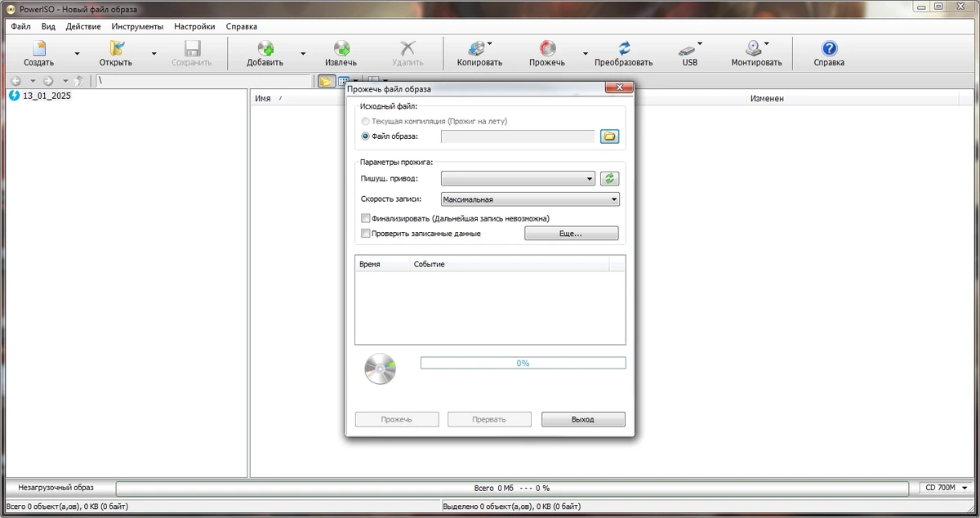Click the Монтировать mount icon
This screenshot has height=518, width=980.
click(x=755, y=49)
